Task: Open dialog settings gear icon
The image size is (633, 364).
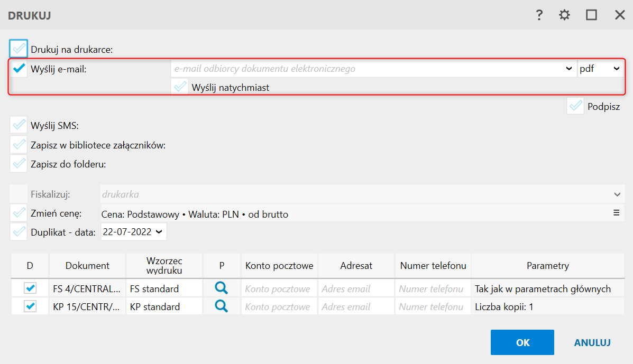Action: tap(565, 15)
